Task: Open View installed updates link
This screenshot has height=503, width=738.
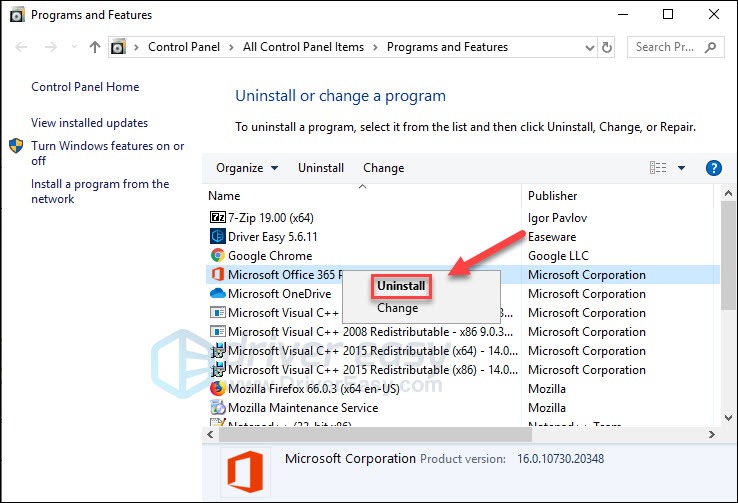Action: point(89,123)
